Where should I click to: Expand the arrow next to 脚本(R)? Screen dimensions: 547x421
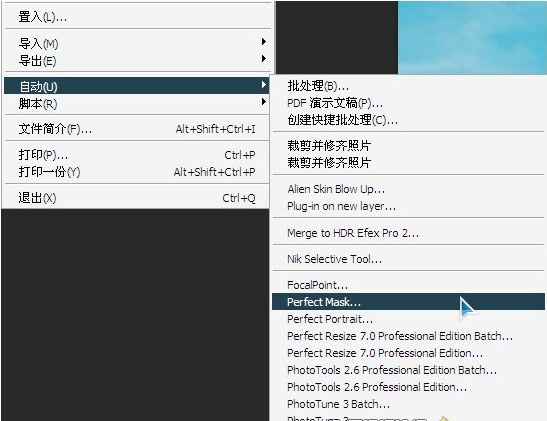coord(264,102)
